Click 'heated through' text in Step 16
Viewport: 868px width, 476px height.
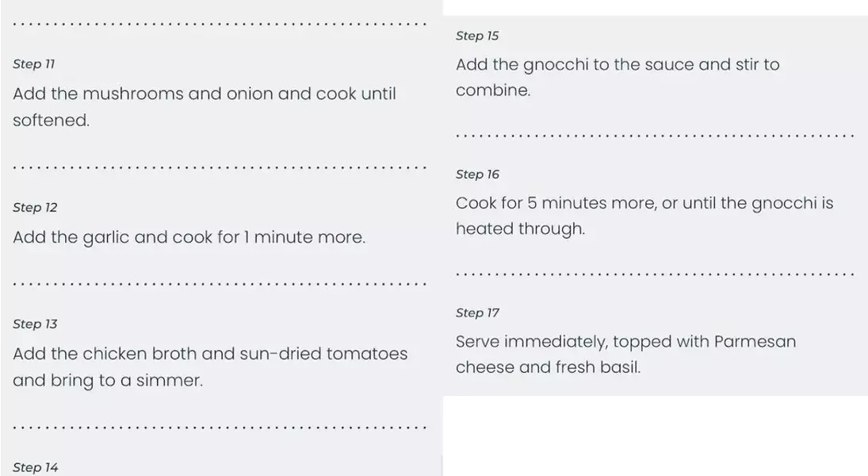coord(519,228)
